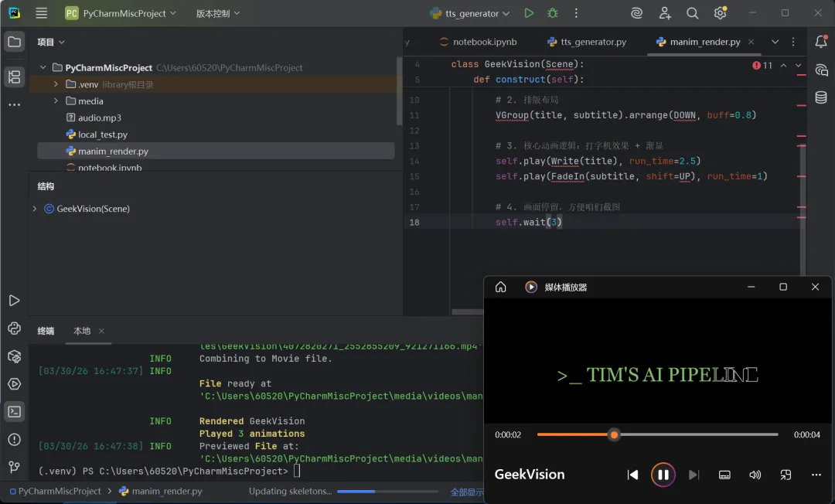Open the Code With Me add-user icon
The image size is (835, 504).
[x=665, y=13]
